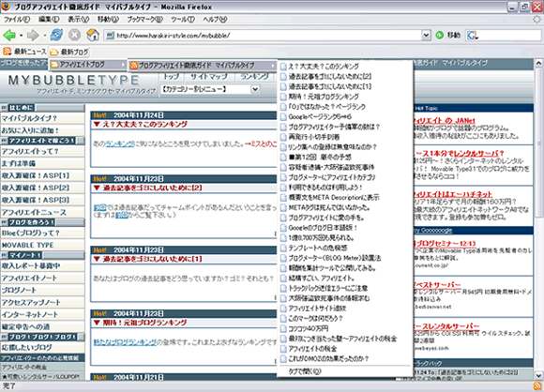
Task: Click アクセスアップノート sidebar link
Action: [x=31, y=302]
